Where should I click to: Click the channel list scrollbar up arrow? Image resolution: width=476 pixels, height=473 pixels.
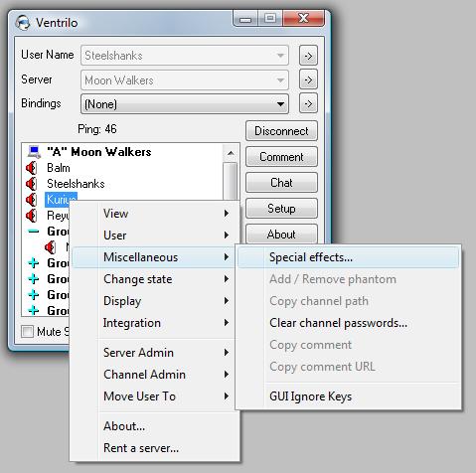coord(231,153)
